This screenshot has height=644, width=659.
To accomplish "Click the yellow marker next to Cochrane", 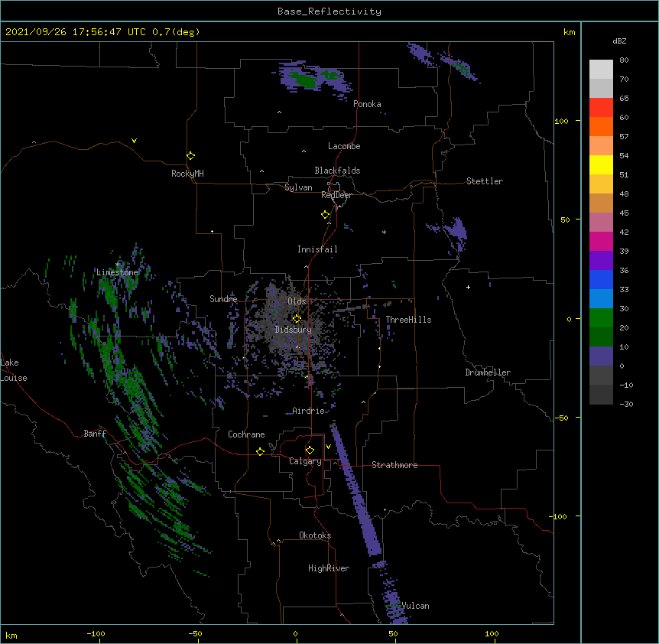I will (x=260, y=451).
